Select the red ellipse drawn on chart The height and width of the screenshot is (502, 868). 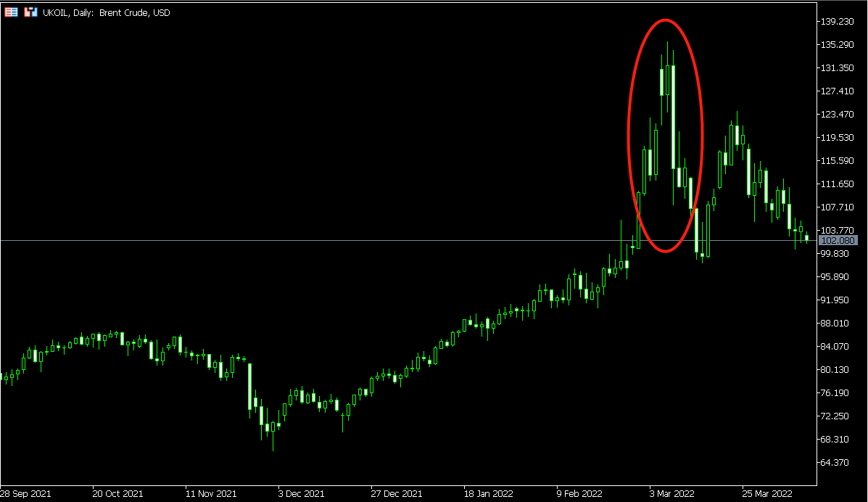(665, 136)
